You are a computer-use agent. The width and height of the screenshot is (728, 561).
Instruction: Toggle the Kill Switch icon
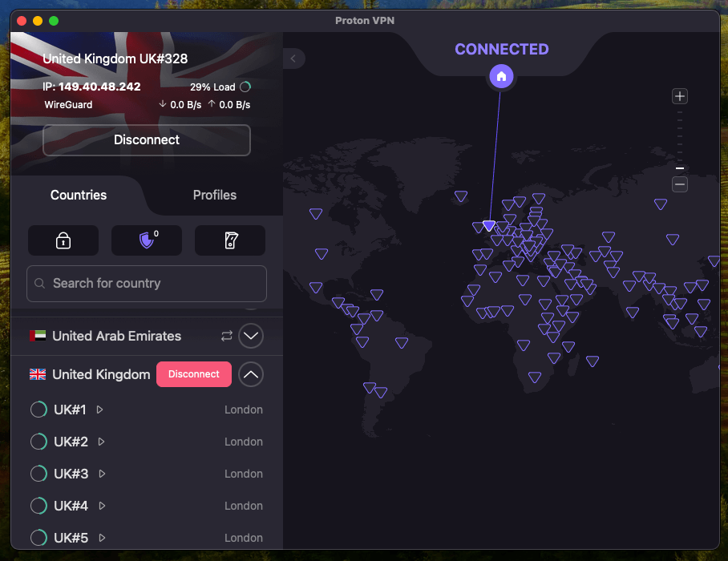click(230, 240)
